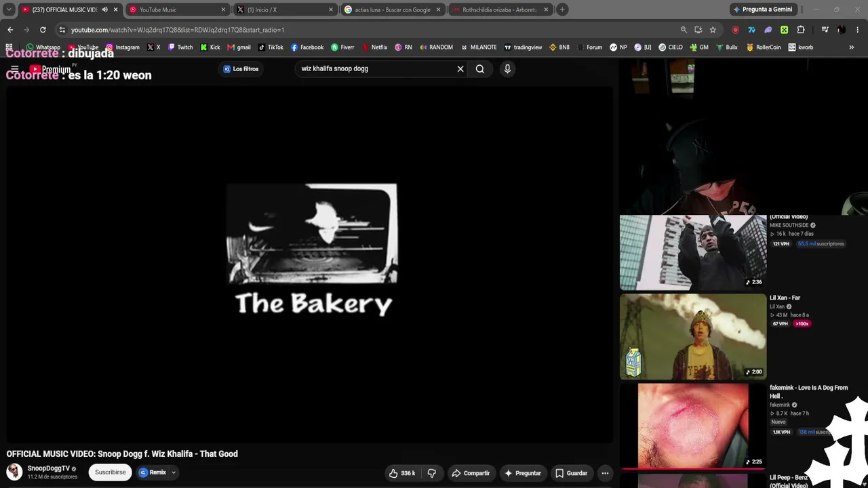Expand the Remix dropdown arrow
868x488 pixels.
(x=174, y=472)
